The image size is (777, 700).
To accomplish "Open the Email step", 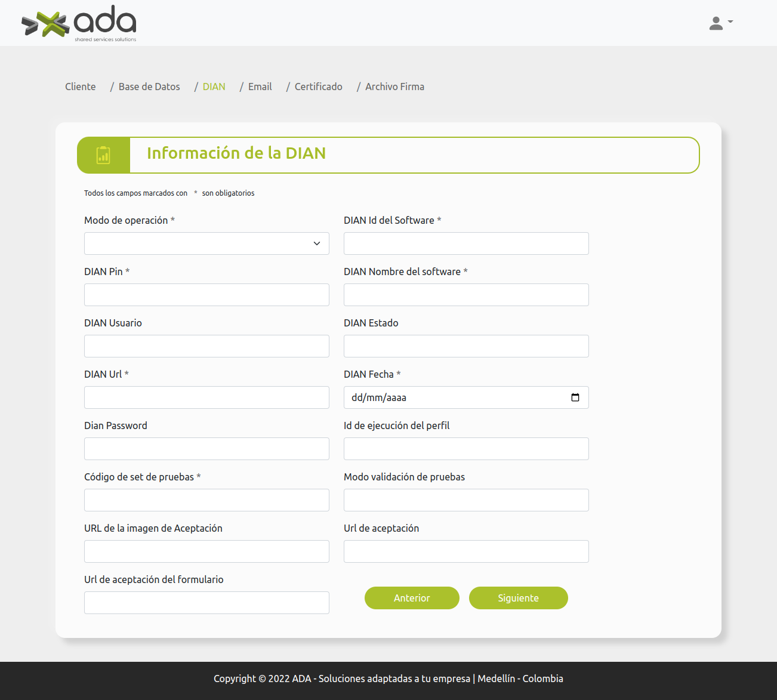I will coord(260,87).
